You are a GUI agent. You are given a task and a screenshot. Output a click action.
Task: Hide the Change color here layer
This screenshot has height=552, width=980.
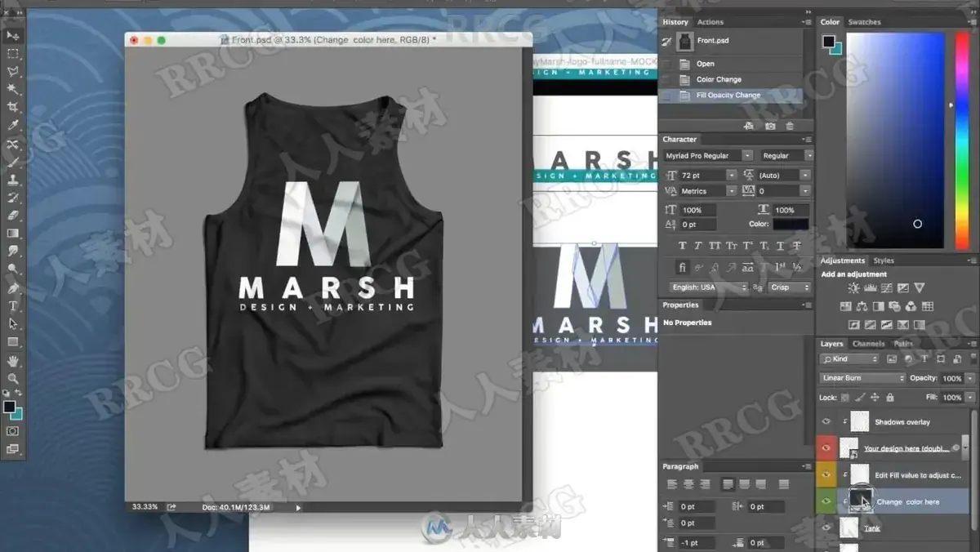pyautogui.click(x=826, y=501)
